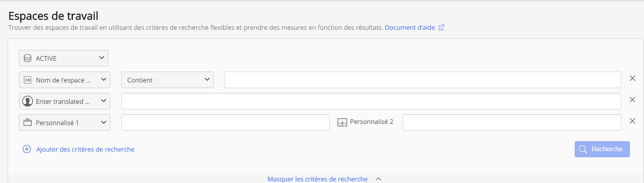Open the Nom de l'espace field dropdown
Image resolution: width=644 pixels, height=183 pixels.
pyautogui.click(x=104, y=80)
